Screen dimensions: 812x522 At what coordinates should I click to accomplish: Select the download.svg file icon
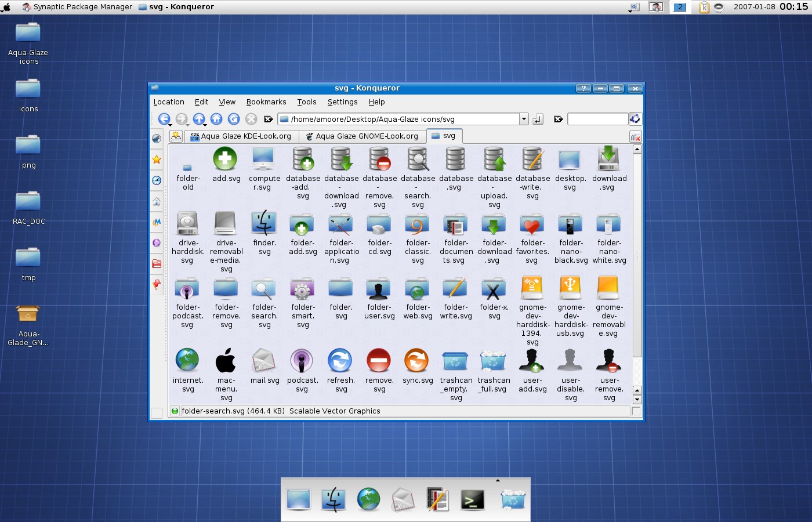point(608,158)
